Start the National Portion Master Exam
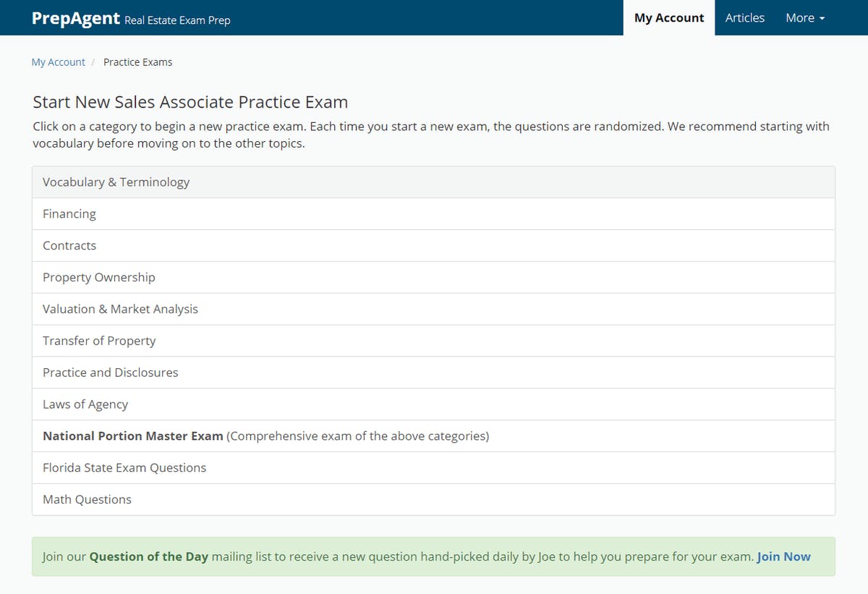The image size is (868, 594). click(133, 436)
